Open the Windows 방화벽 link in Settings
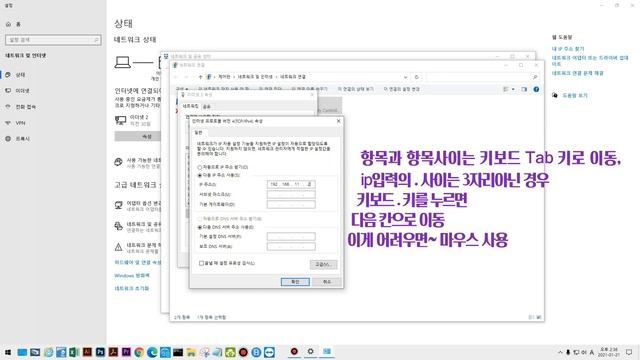The width and height of the screenshot is (640, 360). [131, 276]
